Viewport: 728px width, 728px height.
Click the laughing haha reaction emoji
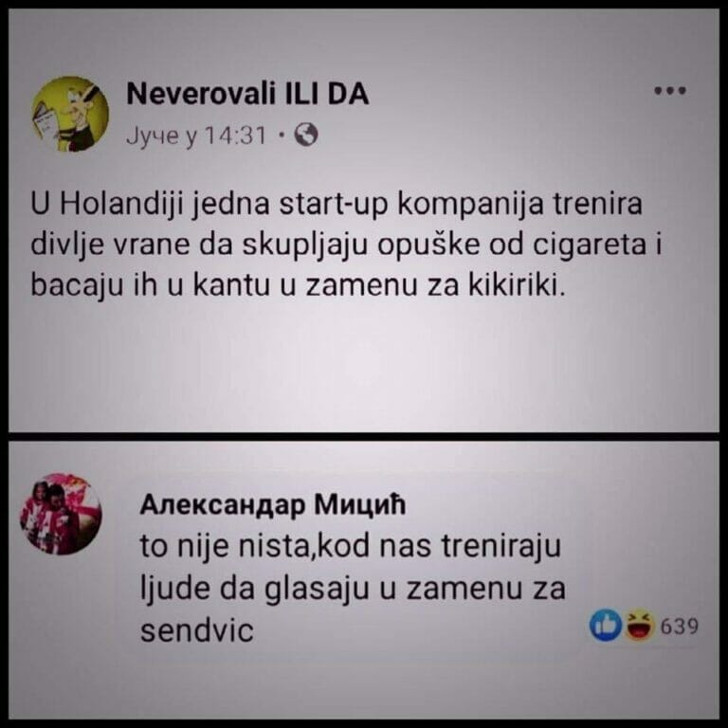pyautogui.click(x=640, y=626)
